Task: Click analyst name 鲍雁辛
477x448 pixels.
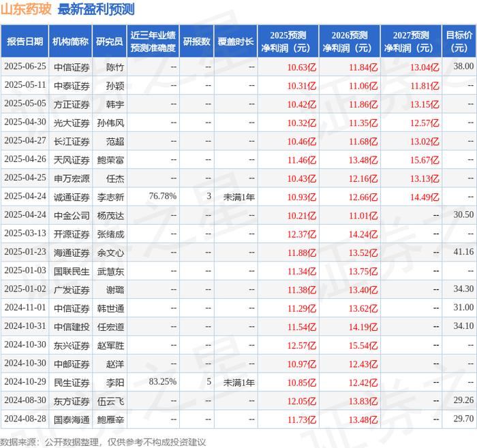Action: click(x=110, y=419)
